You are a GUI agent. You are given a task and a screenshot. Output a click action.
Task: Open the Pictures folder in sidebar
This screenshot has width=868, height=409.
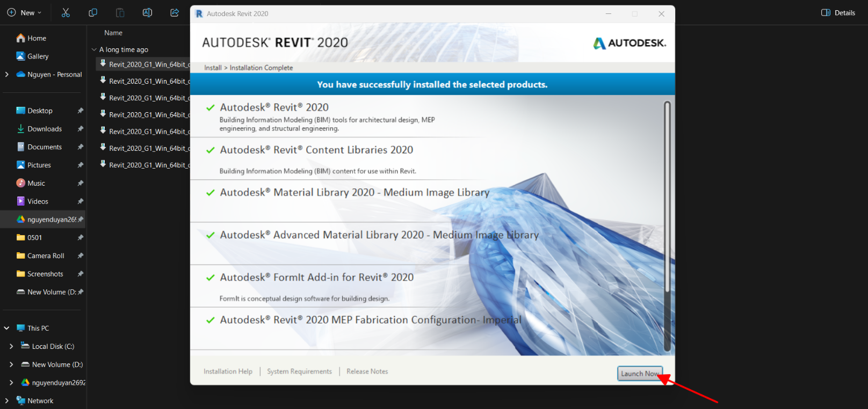tap(39, 165)
